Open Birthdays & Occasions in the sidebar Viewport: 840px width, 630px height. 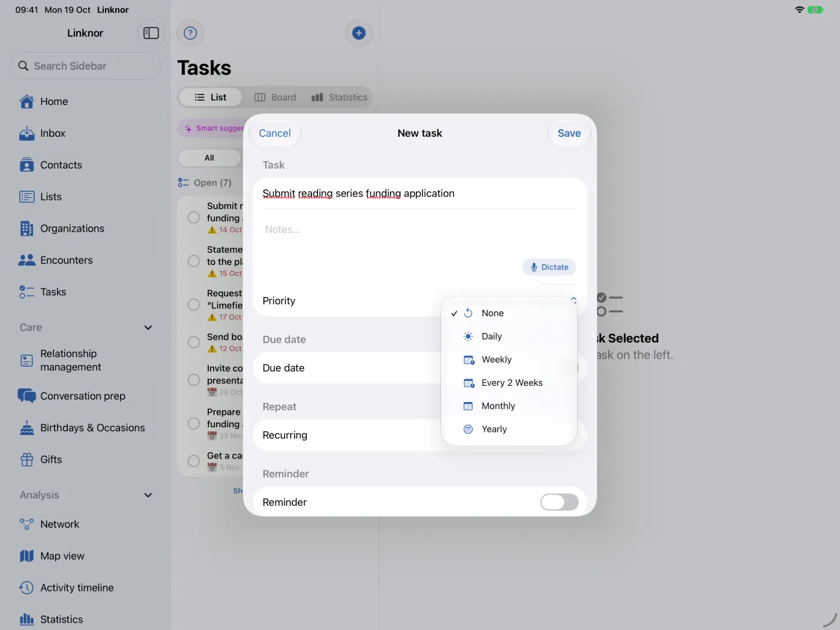click(x=85, y=428)
